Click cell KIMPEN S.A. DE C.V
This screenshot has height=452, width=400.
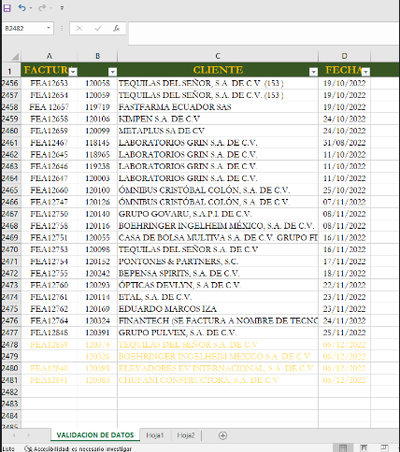pyautogui.click(x=218, y=119)
